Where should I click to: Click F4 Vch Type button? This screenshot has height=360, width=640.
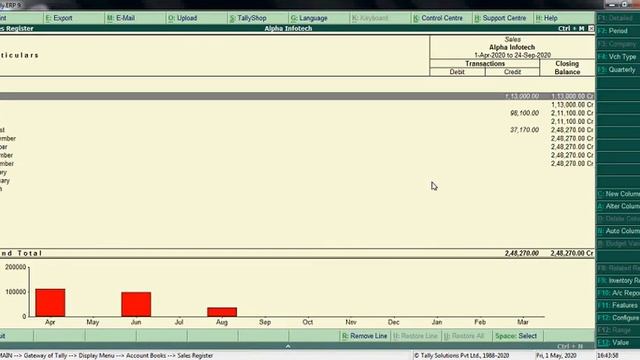618,57
